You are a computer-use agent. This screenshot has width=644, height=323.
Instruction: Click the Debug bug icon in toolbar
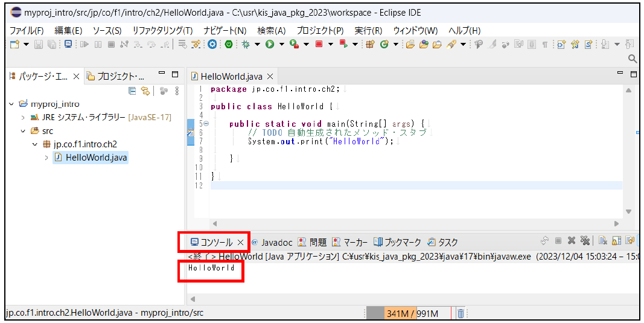(246, 44)
